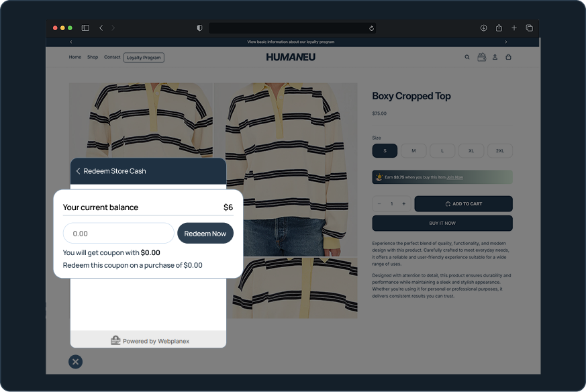Screen dimensions: 586x392
Task: Open the account profile icon
Action: pos(495,57)
